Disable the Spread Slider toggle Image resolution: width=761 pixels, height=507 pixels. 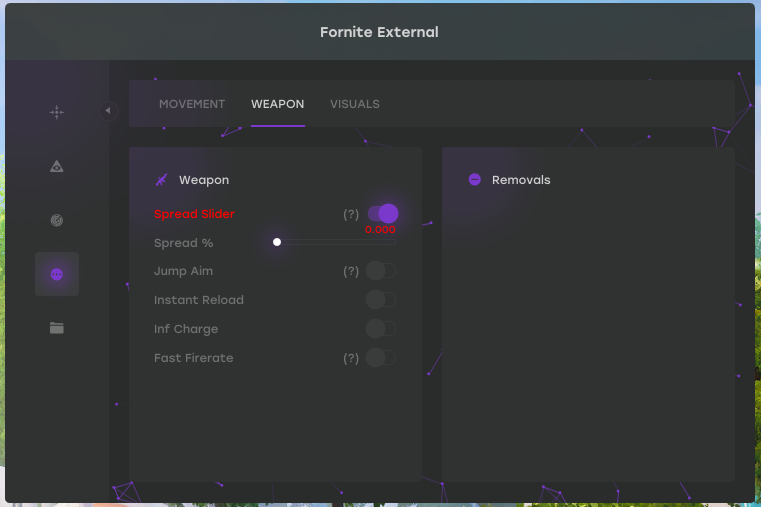[382, 213]
